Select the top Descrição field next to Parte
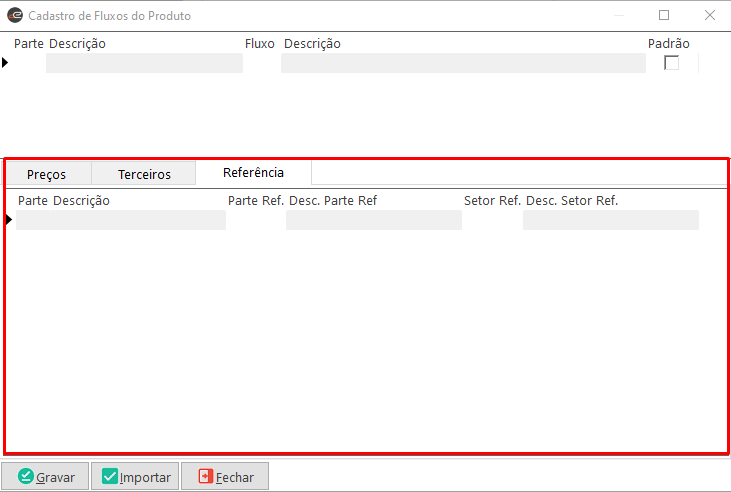Image resolution: width=731 pixels, height=492 pixels. click(144, 63)
